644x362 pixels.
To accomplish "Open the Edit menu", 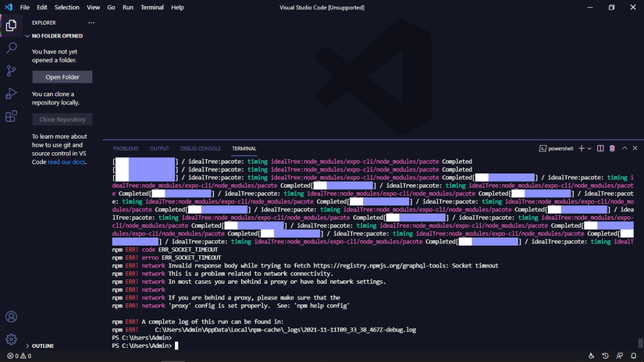I will [x=42, y=7].
